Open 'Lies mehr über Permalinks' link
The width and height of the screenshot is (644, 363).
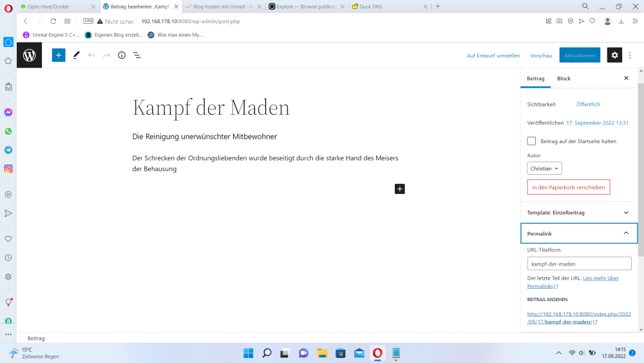573,282
